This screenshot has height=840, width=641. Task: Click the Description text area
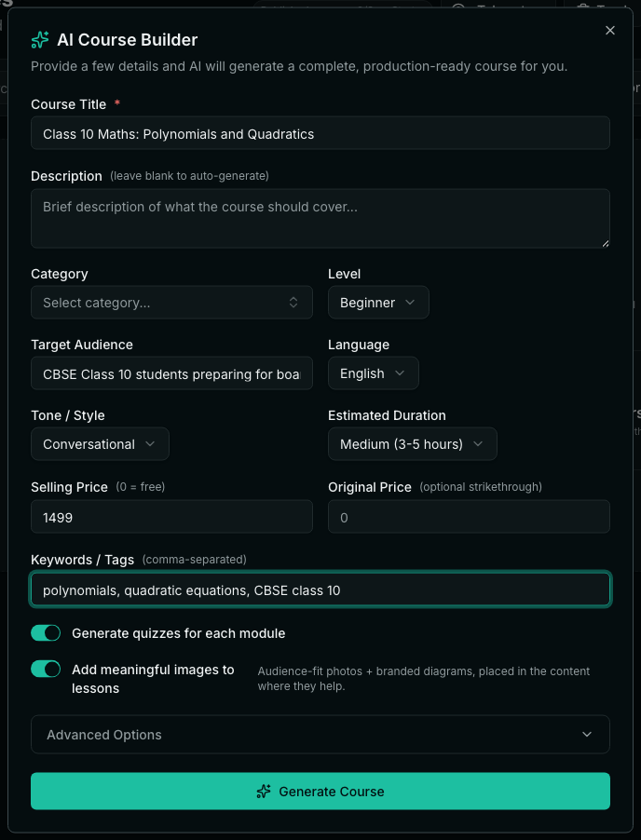point(320,218)
